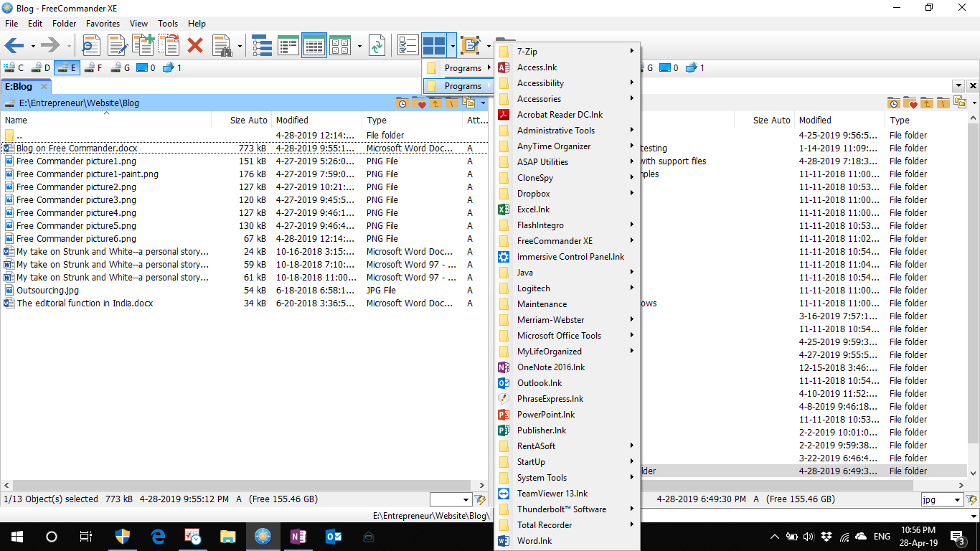Screen dimensions: 980x551
Task: Expand the 7-Zip submenu
Action: click(567, 52)
